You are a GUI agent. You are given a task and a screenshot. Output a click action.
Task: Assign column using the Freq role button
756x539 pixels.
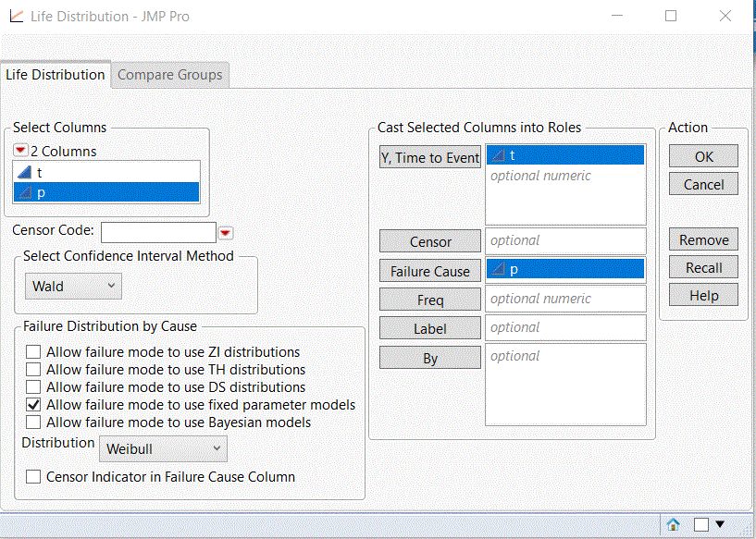click(x=430, y=300)
